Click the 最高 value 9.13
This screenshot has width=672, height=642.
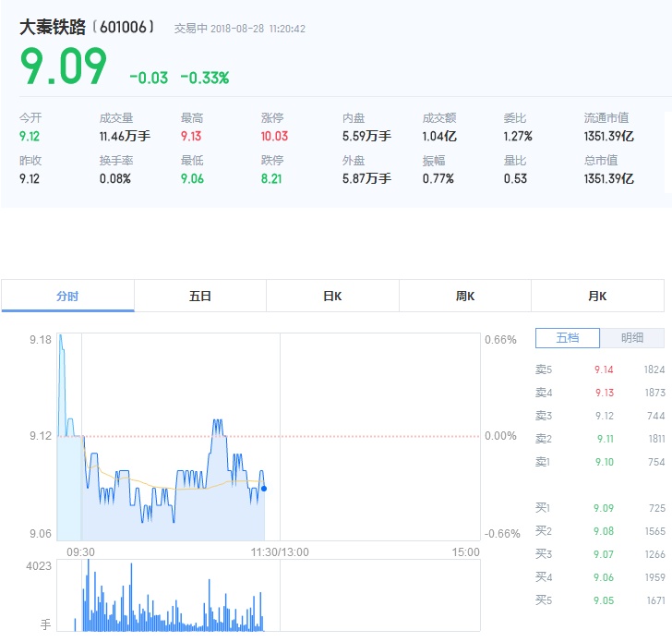[191, 137]
